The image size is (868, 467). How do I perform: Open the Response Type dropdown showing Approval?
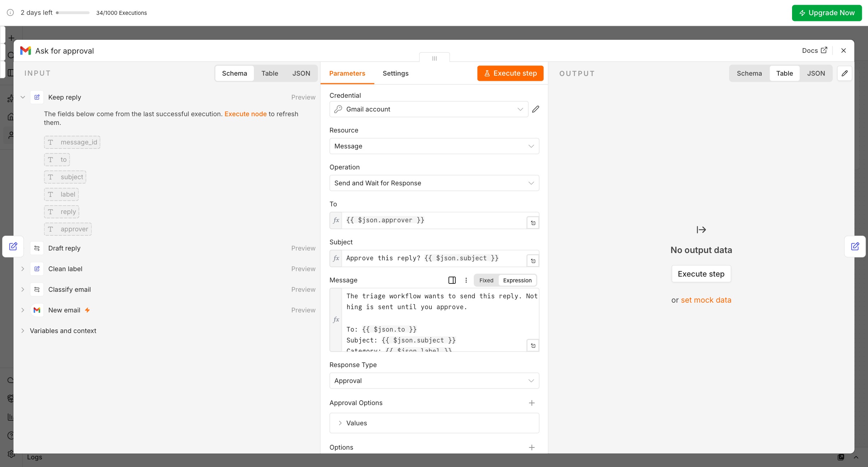click(434, 381)
